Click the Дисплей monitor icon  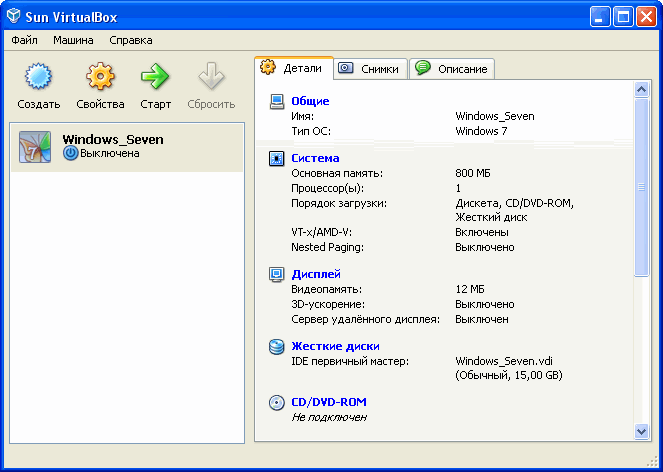click(x=277, y=274)
